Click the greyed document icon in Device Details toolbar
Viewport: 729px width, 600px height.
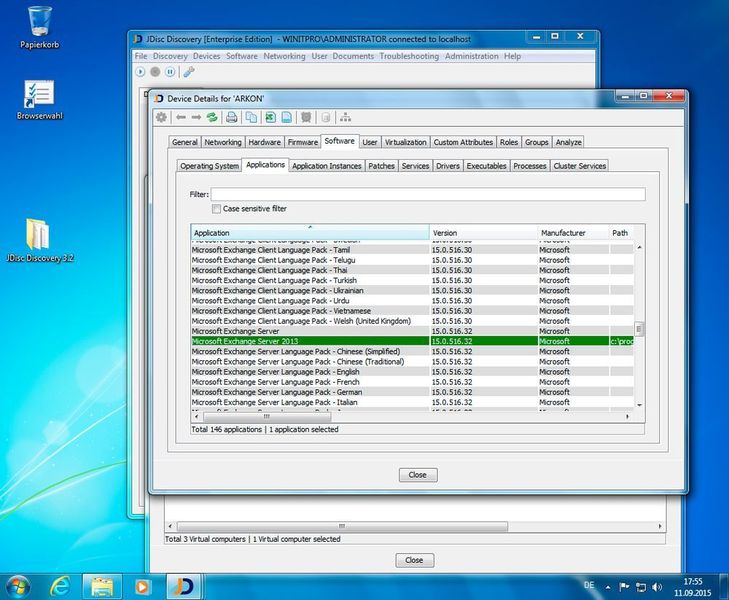click(x=325, y=118)
